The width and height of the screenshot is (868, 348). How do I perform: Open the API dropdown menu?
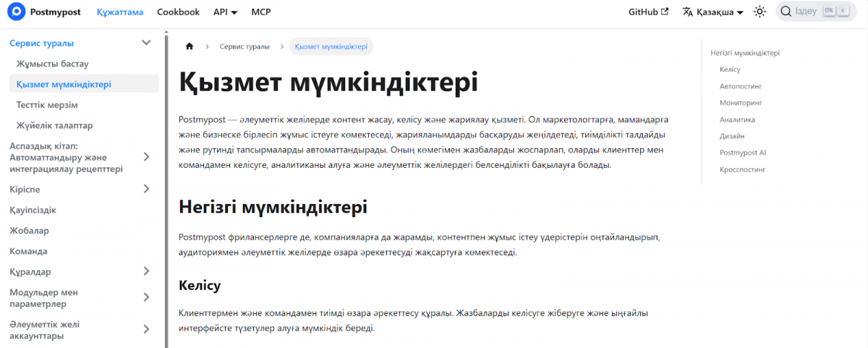(x=227, y=12)
